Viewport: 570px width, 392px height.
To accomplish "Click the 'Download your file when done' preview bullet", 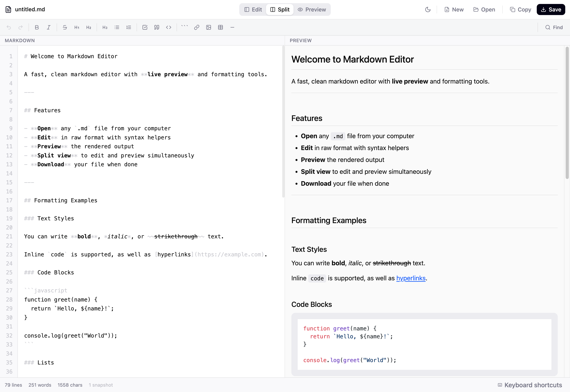I will [345, 184].
